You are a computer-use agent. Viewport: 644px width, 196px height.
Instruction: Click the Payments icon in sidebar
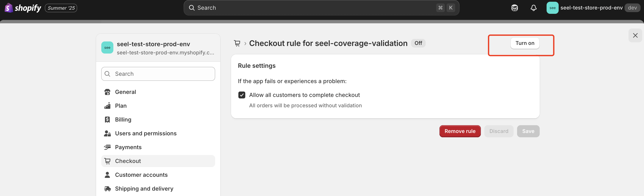(x=107, y=147)
